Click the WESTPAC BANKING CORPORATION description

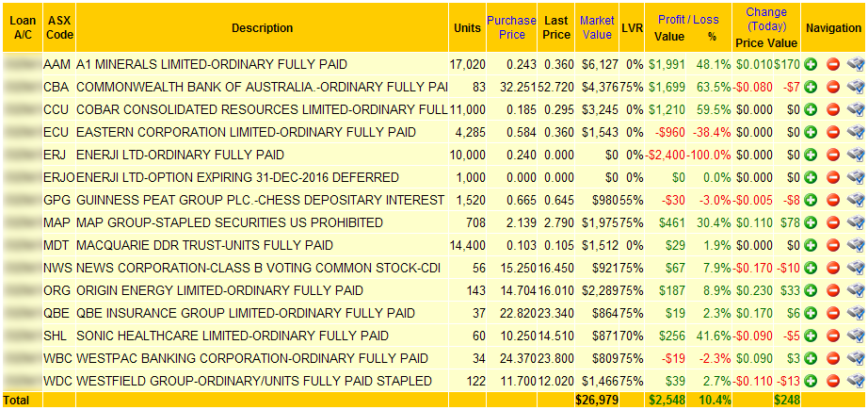point(252,358)
